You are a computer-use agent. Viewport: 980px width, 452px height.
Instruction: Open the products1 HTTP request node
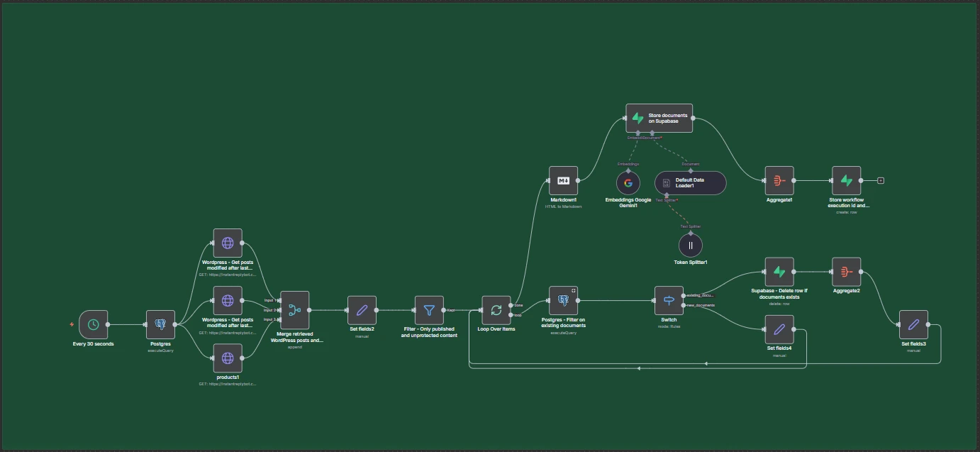tap(228, 358)
